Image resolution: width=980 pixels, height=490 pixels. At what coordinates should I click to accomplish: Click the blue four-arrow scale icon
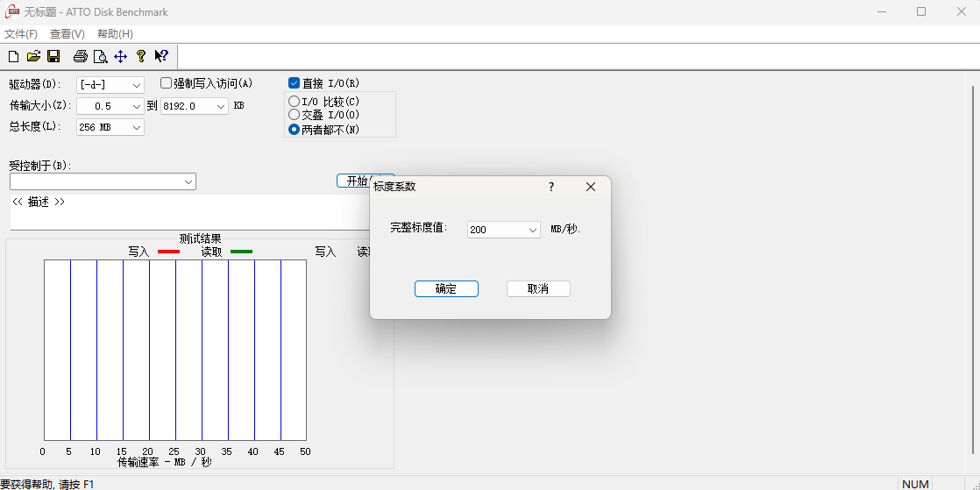click(120, 57)
